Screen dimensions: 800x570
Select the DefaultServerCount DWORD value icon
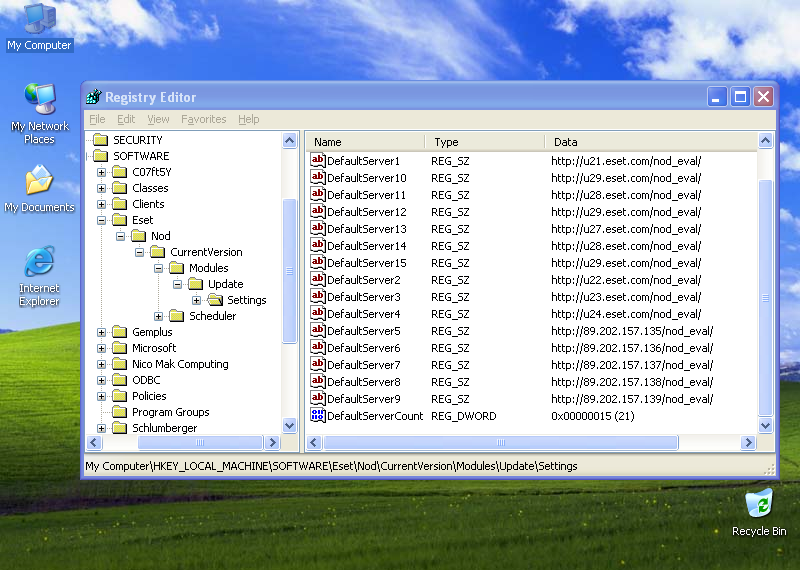pyautogui.click(x=318, y=416)
